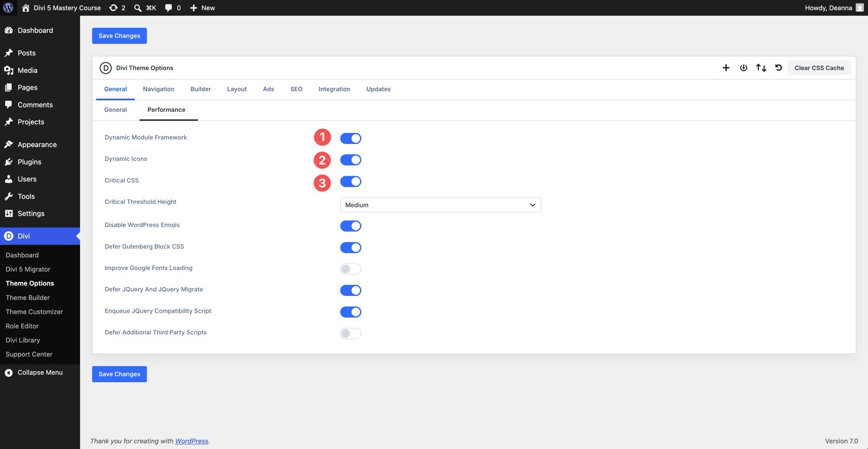
Task: Click the plus New icon in the admin bar
Action: pos(194,8)
